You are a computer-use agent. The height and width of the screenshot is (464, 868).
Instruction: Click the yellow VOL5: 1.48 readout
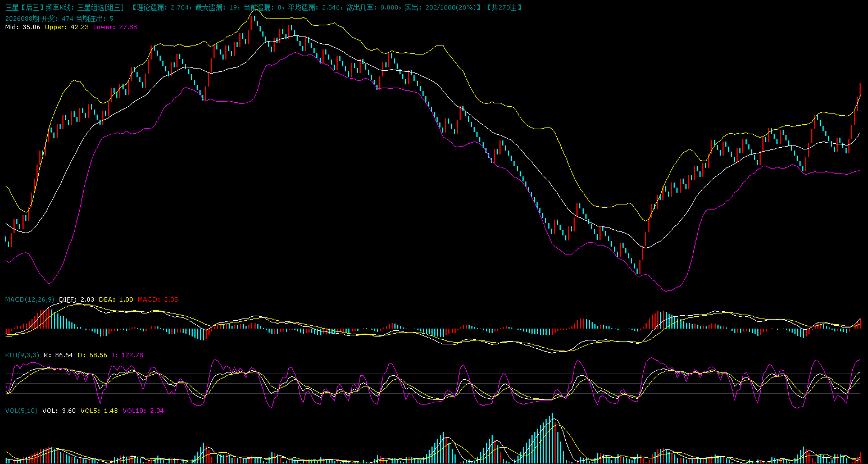(x=99, y=411)
